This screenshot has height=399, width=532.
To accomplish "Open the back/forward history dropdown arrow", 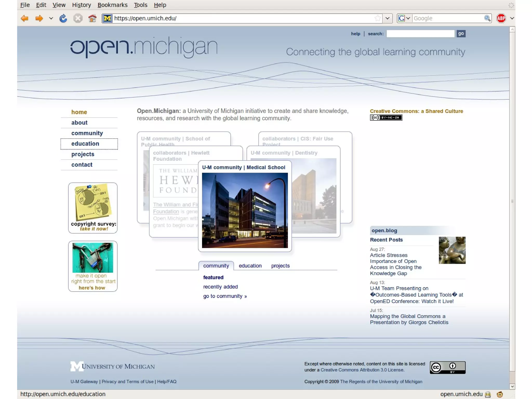I will (x=51, y=18).
